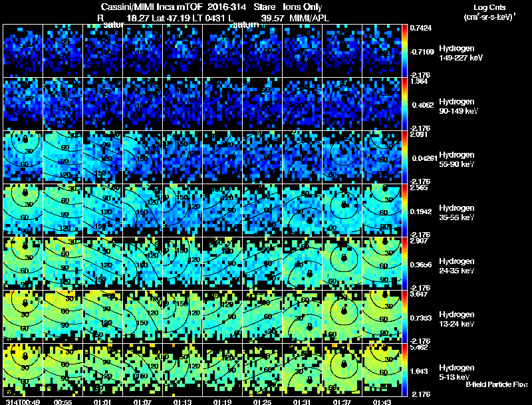Image resolution: width=532 pixels, height=405 pixels.
Task: Click the Hydrogen 24-35 keV panel at 01:13
Action: click(182, 264)
